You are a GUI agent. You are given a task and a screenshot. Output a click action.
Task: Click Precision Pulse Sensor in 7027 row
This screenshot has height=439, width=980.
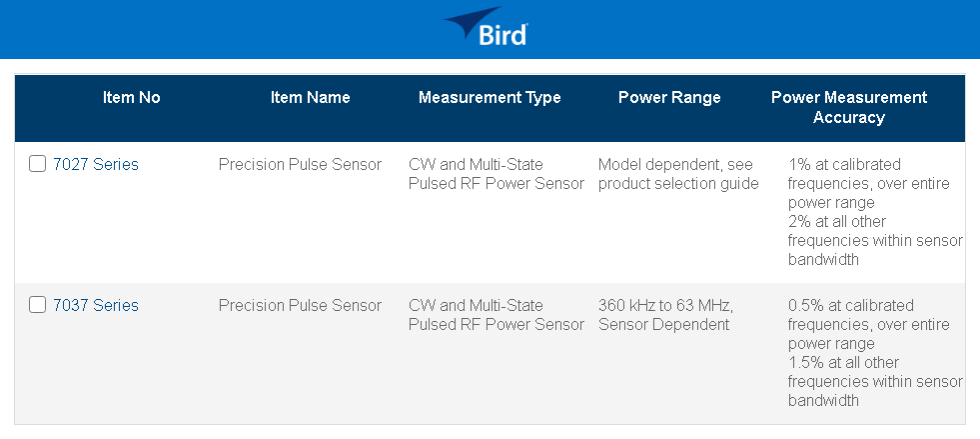pyautogui.click(x=300, y=165)
